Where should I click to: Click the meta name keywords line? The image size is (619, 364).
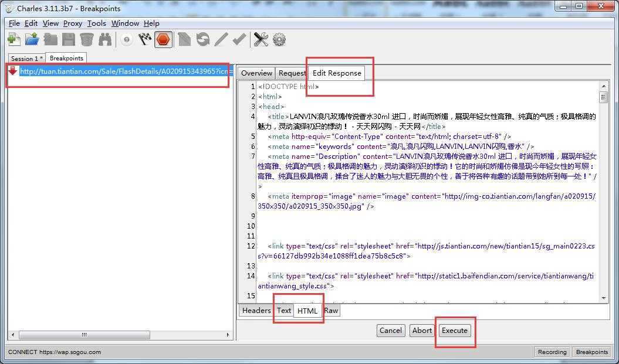click(401, 147)
